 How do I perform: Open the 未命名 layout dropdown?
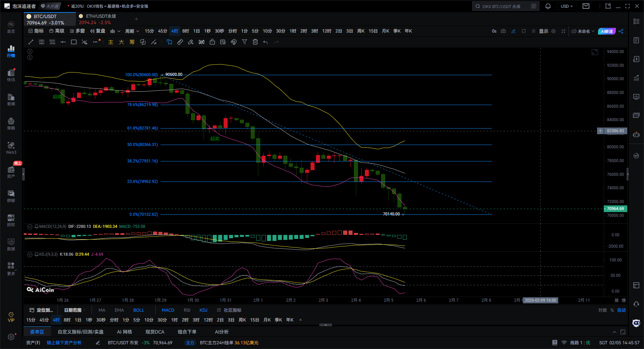pos(583,31)
